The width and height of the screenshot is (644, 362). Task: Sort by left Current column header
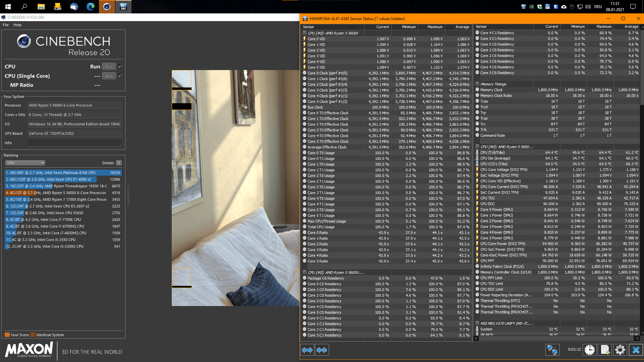(378, 27)
